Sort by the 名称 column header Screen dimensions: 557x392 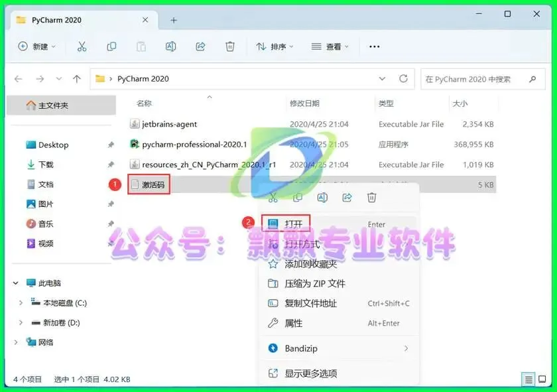tap(144, 103)
